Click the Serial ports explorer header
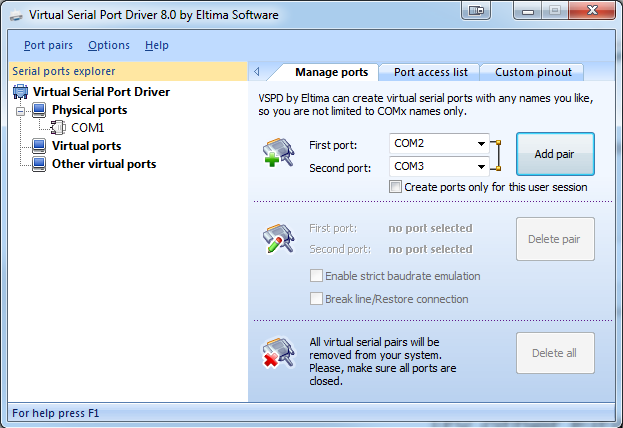This screenshot has height=428, width=623. 128,71
